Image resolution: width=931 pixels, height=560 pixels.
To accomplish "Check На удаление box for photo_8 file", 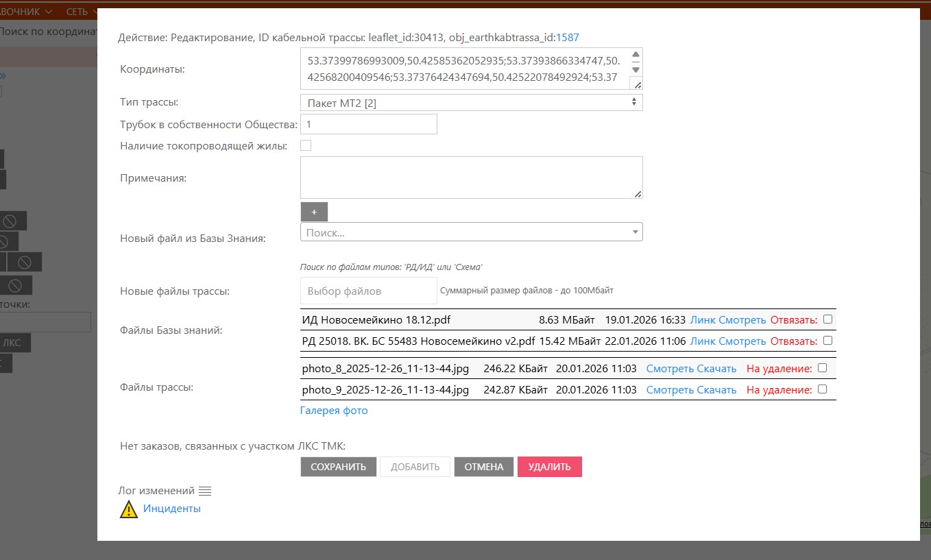I will pyautogui.click(x=823, y=367).
